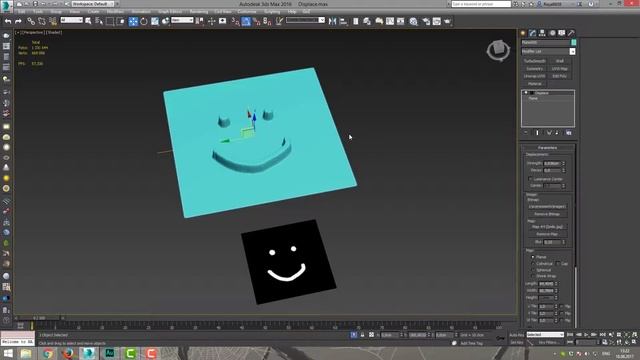The height and width of the screenshot is (360, 640).
Task: Open the selection filter dropdown
Action: (71, 20)
